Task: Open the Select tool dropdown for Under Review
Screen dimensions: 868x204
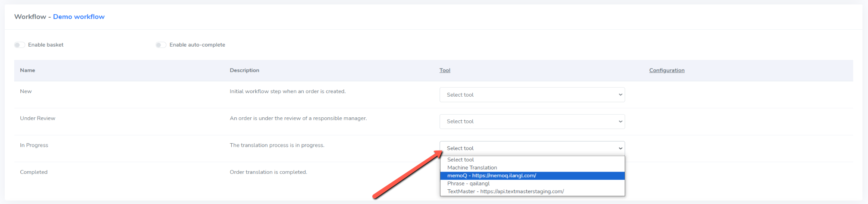Action: pos(532,122)
